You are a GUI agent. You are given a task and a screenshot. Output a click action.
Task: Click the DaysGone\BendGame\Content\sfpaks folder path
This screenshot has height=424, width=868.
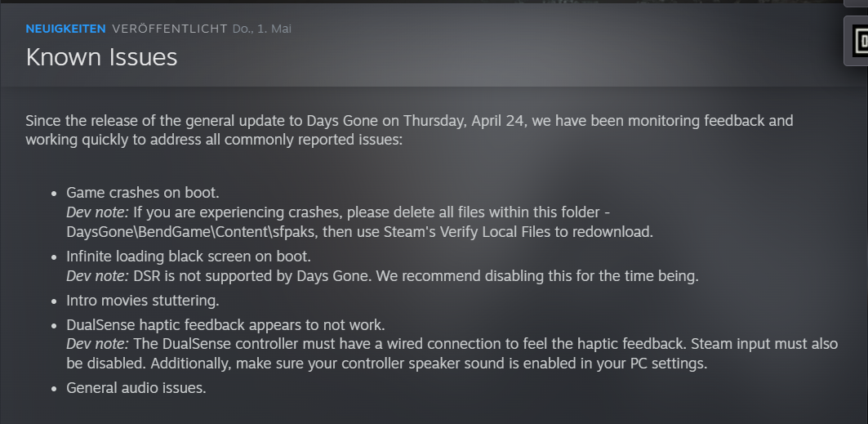[x=192, y=232]
